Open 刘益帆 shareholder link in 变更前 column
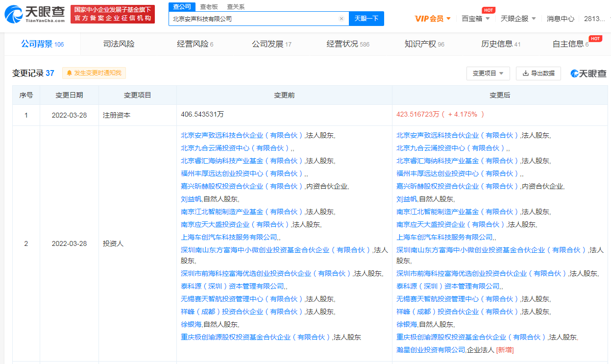 [191, 199]
